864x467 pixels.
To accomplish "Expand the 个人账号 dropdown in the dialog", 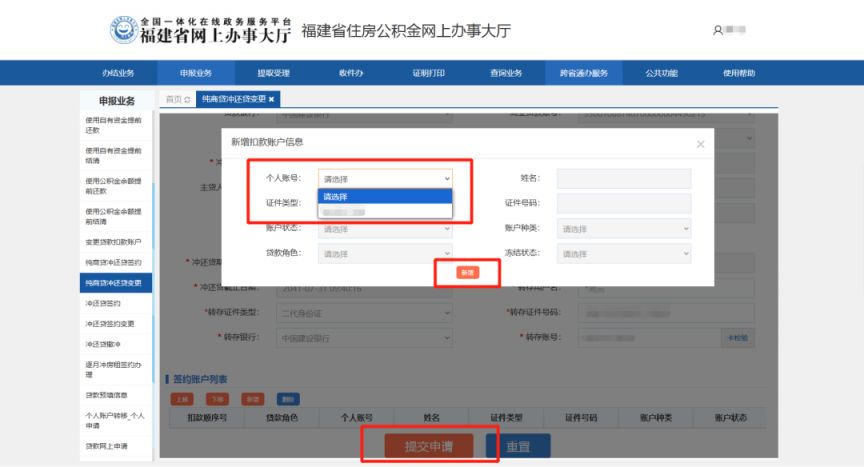I will [385, 178].
